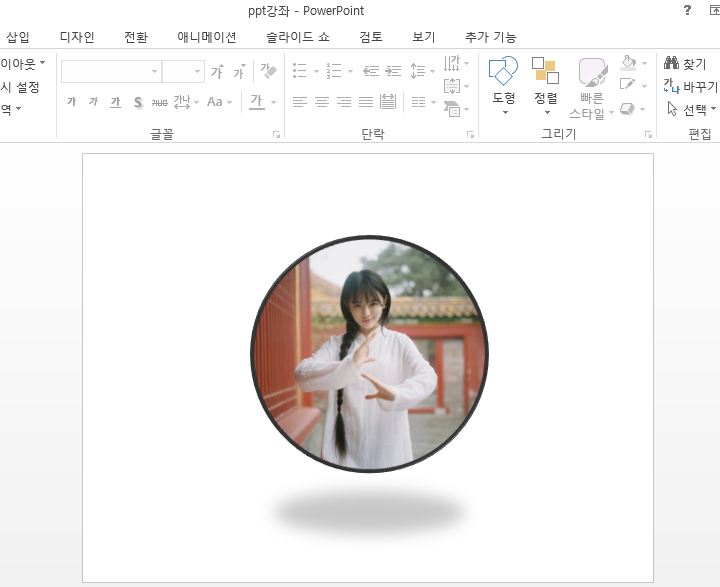The width and height of the screenshot is (720, 587).
Task: Align text right
Action: (344, 102)
